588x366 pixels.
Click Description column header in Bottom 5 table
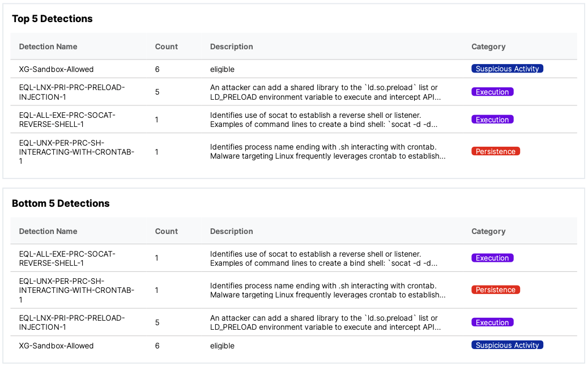point(231,231)
